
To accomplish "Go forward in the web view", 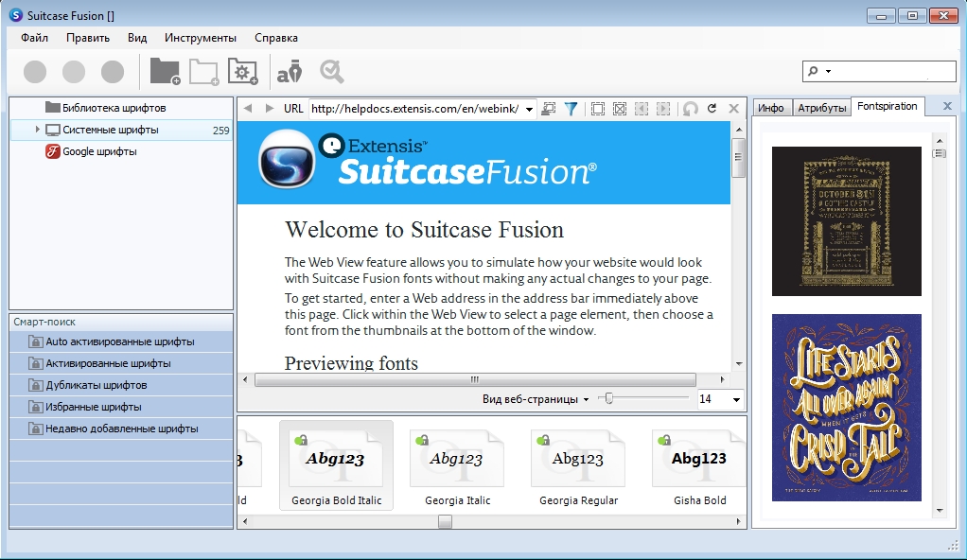I will (x=270, y=109).
